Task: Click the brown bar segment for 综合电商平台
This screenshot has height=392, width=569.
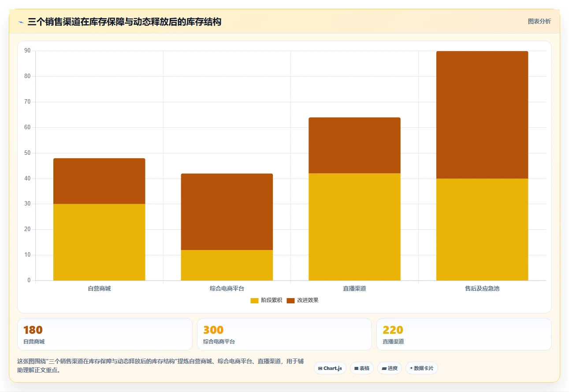Action: [x=227, y=212]
